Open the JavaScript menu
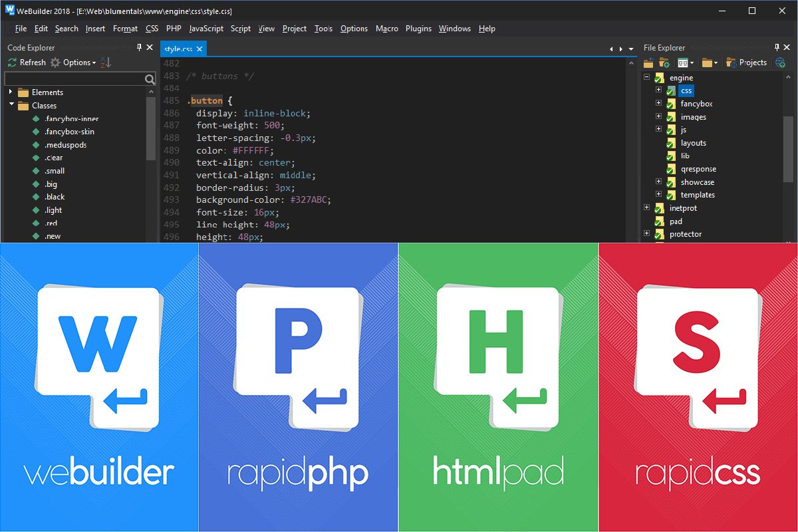798x532 pixels. tap(206, 29)
